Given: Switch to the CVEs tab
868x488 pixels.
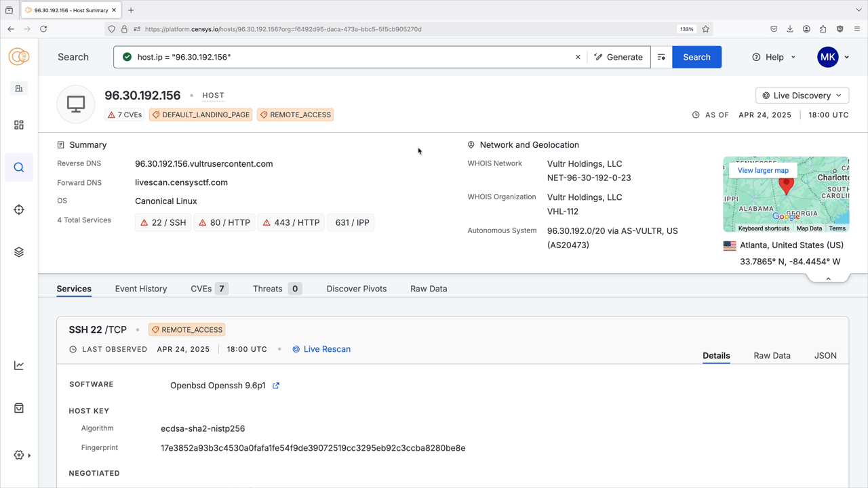Looking at the screenshot, I should coord(209,289).
